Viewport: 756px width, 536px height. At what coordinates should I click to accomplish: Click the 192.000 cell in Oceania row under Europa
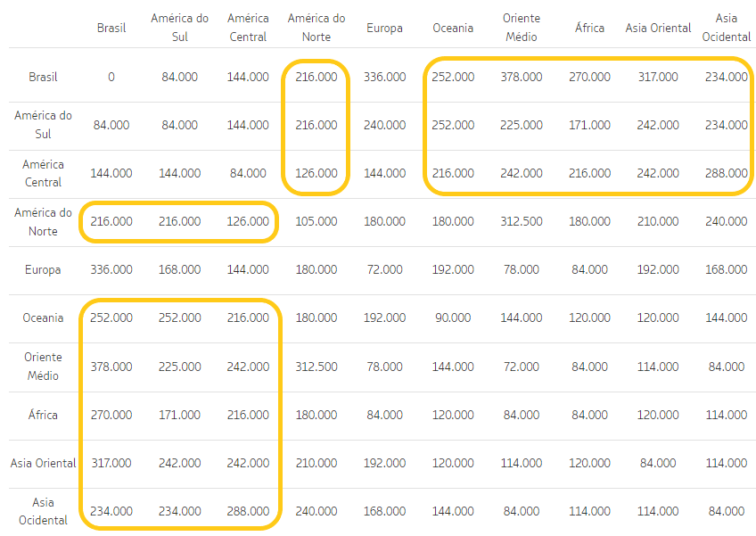pyautogui.click(x=384, y=317)
